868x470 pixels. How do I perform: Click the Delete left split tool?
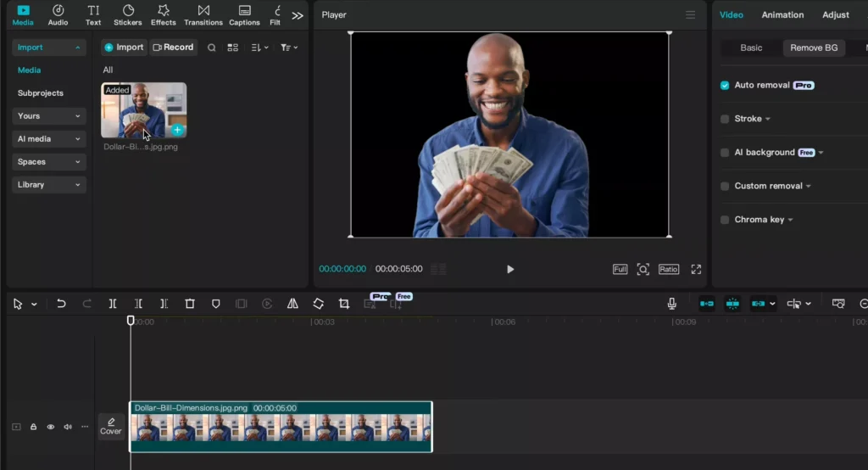point(138,304)
